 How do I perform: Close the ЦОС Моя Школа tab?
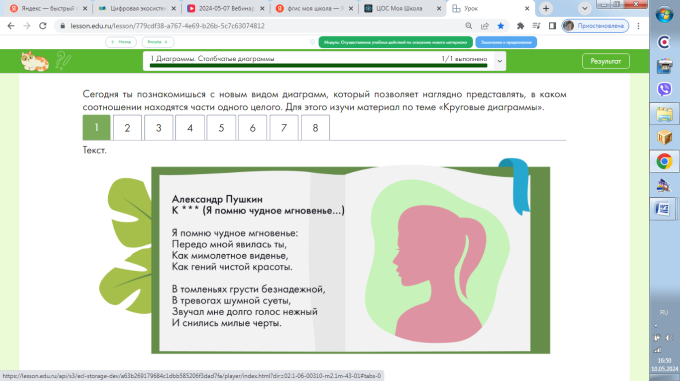[x=438, y=8]
